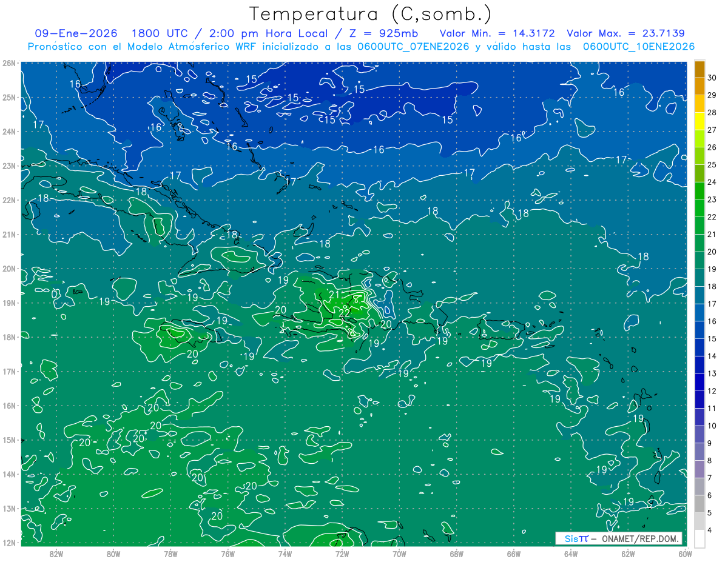The image size is (728, 562).
Task: Click the legend value label '10'
Action: (712, 426)
